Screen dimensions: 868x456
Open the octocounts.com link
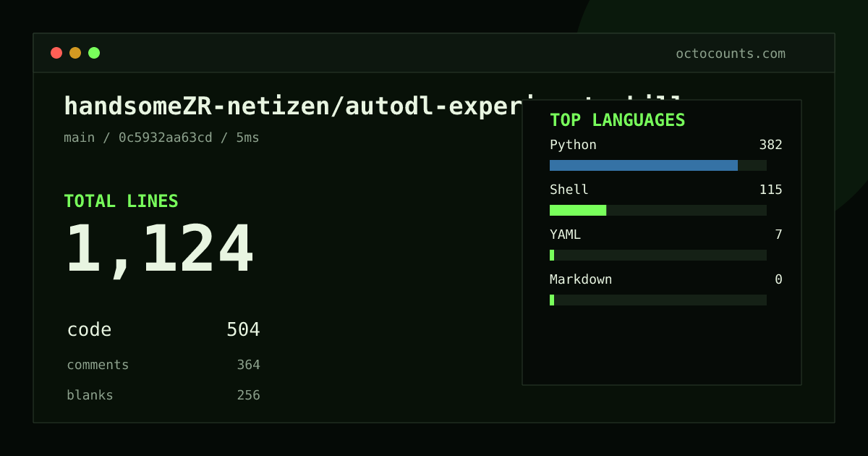click(x=731, y=54)
